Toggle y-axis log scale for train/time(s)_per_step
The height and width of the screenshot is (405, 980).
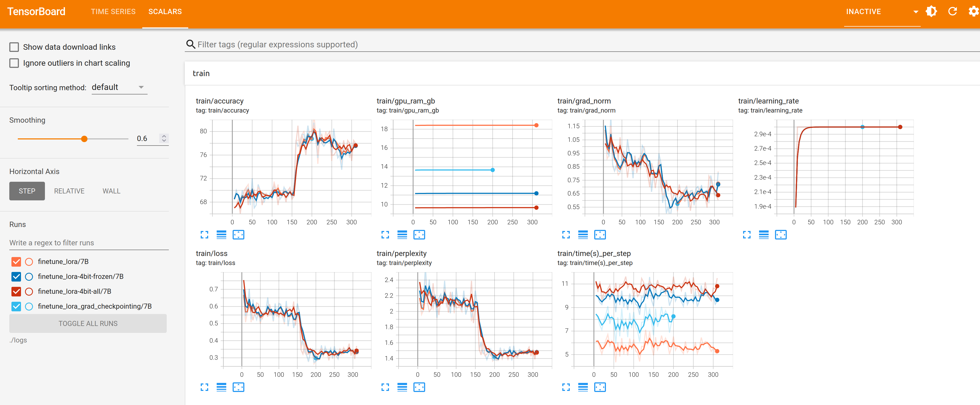click(x=583, y=387)
